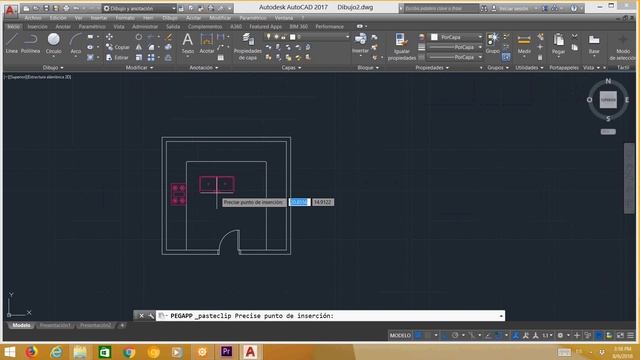This screenshot has width=640, height=360.
Task: Switch to the Salida ribbon tab
Action: pyautogui.click(x=173, y=27)
